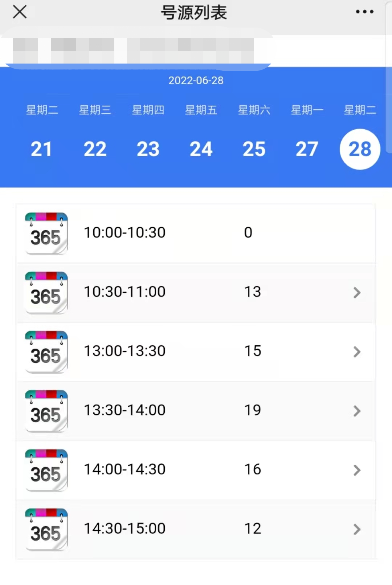This screenshot has height=585, width=392.
Task: Close the 号源列表 page with X
Action: 20,12
